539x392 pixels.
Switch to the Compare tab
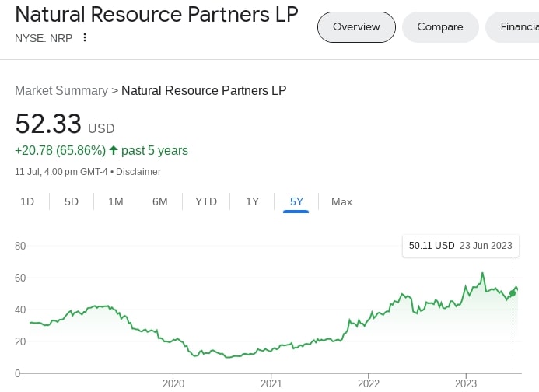pos(439,27)
